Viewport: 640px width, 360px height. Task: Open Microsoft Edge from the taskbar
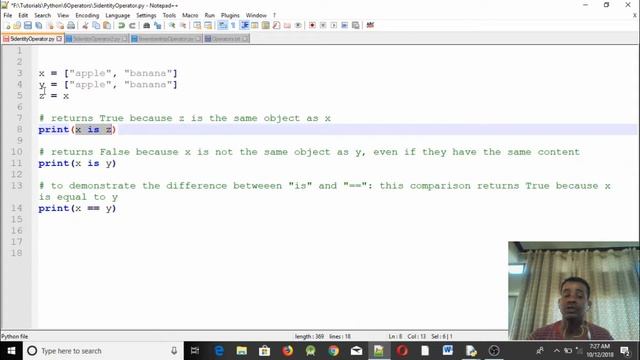pos(219,351)
